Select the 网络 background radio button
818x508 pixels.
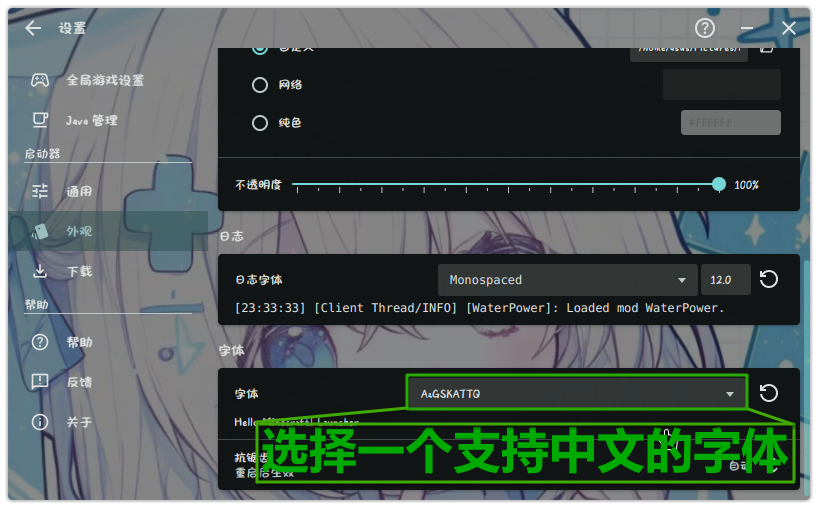point(260,85)
